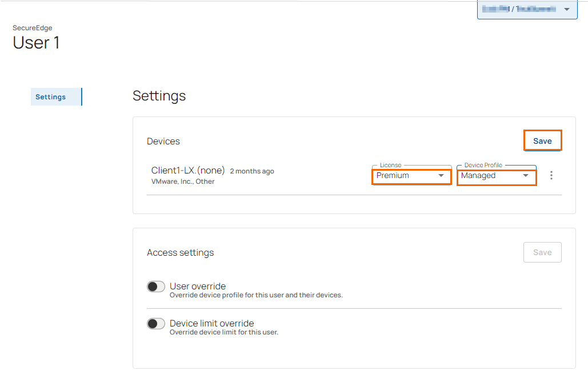Click the User override label text
This screenshot has height=375, width=588.
tap(198, 287)
